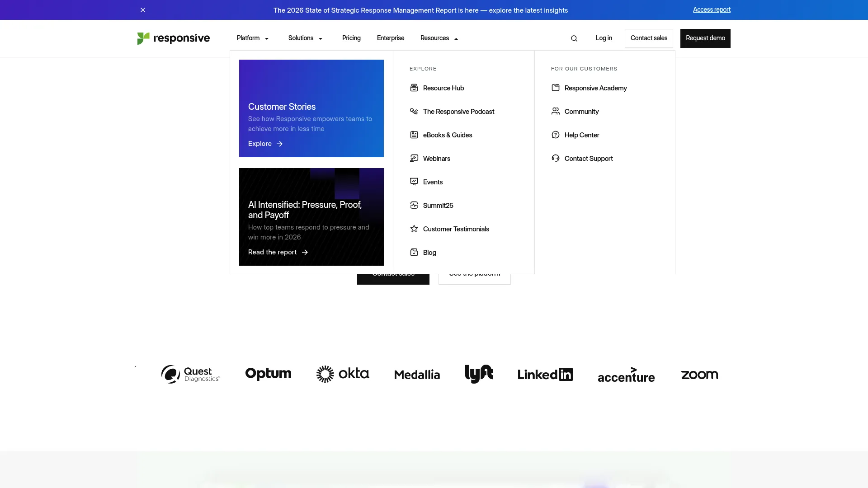Expand the Solutions dropdown menu
This screenshot has width=868, height=488.
point(306,38)
